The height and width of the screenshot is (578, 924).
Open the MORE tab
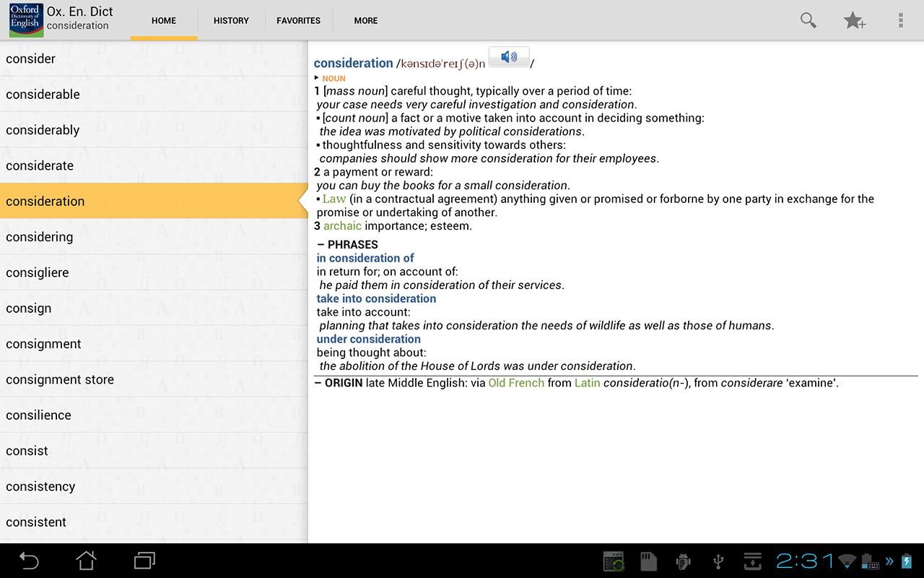pos(365,20)
